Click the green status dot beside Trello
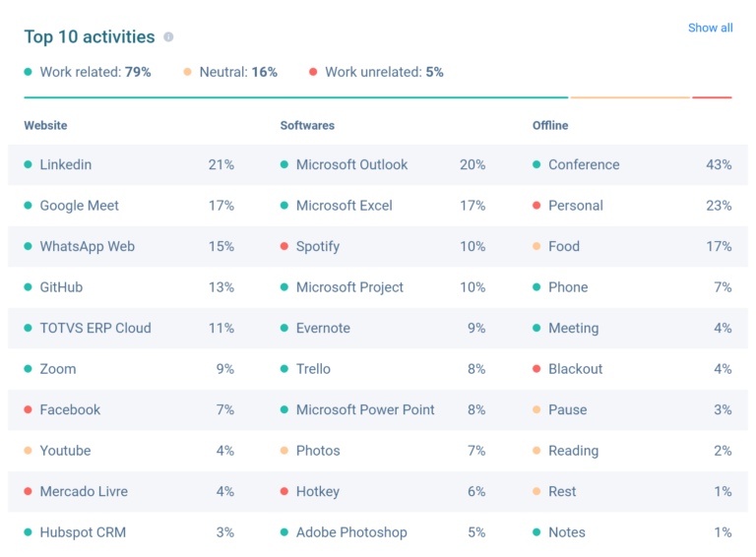Image resolution: width=756 pixels, height=557 pixels. [x=284, y=369]
